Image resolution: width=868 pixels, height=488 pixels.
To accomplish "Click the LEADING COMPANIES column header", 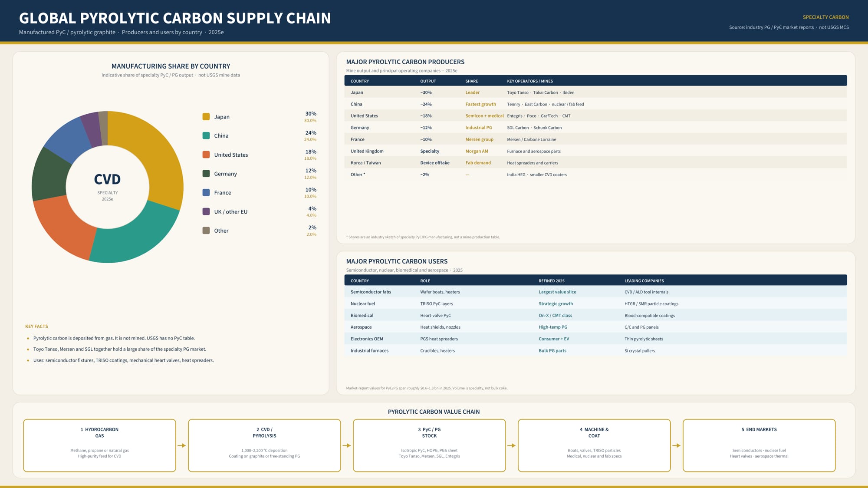I will 644,281.
